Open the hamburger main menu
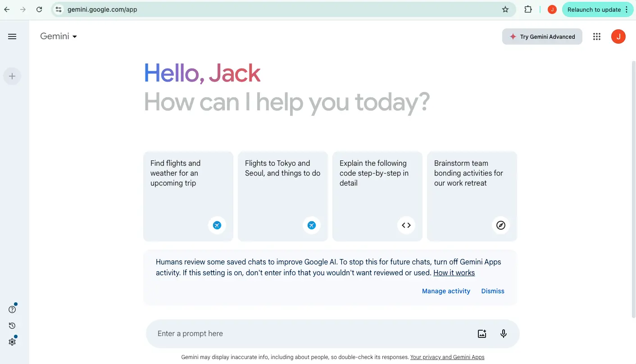This screenshot has width=636, height=364. (x=12, y=37)
